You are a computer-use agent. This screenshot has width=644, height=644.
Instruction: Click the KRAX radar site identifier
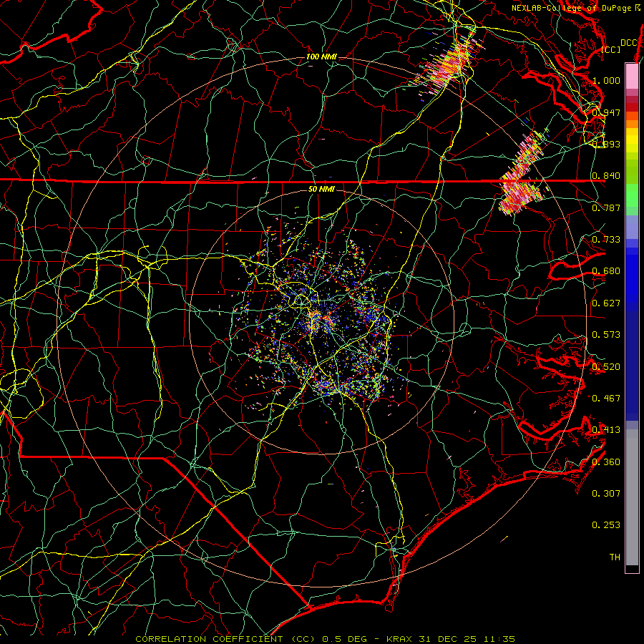(x=401, y=639)
